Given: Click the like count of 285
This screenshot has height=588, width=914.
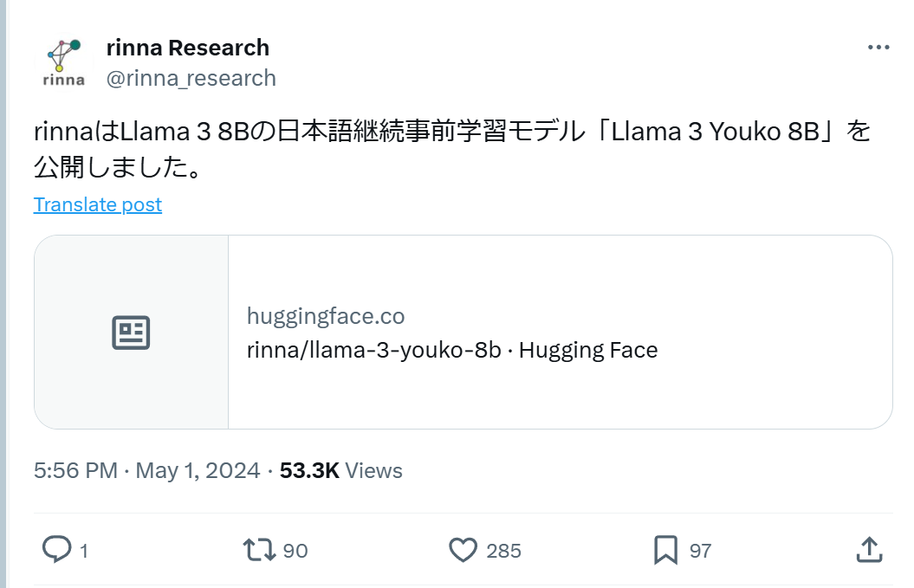Looking at the screenshot, I should (x=503, y=550).
